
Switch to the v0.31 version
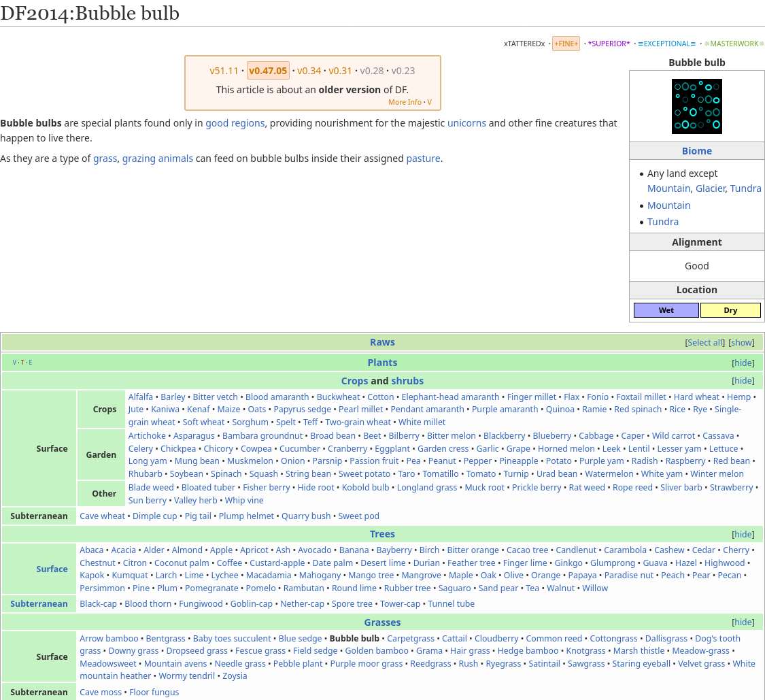point(340,71)
